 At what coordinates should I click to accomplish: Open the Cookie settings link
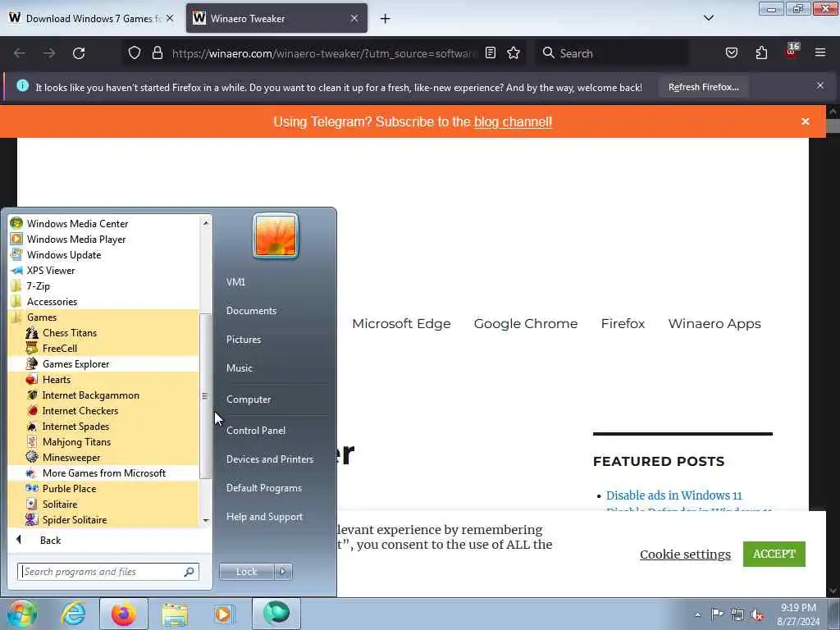(x=685, y=554)
